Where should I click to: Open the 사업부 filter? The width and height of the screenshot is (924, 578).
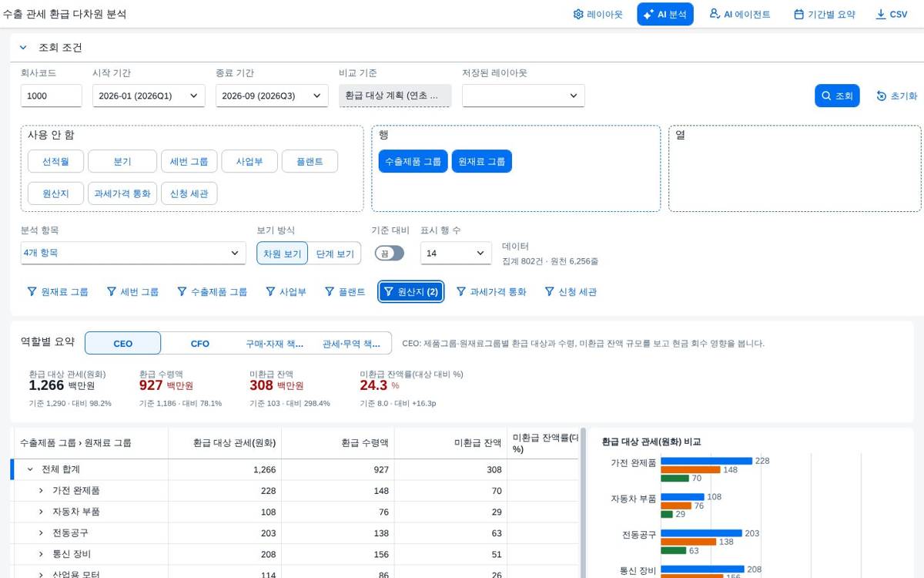pos(286,292)
